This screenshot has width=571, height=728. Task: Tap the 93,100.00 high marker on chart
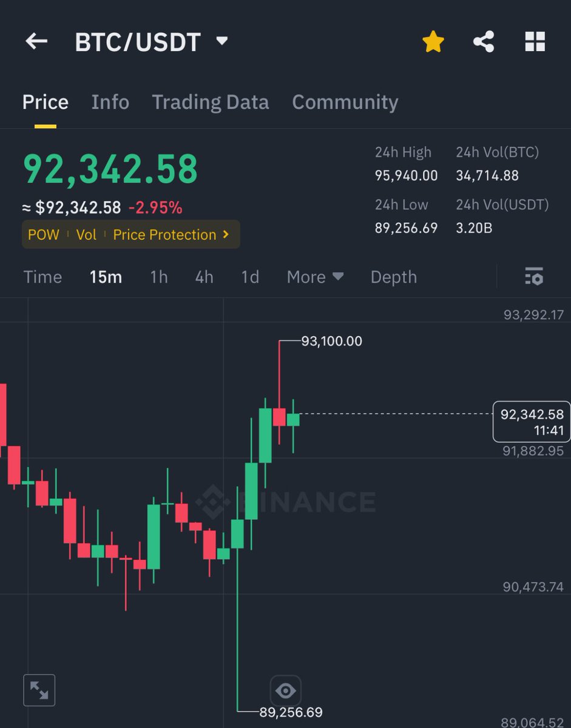point(331,341)
